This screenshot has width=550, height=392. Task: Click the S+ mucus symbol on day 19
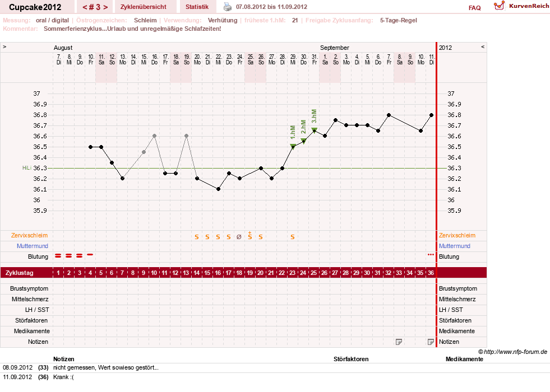pyautogui.click(x=249, y=236)
